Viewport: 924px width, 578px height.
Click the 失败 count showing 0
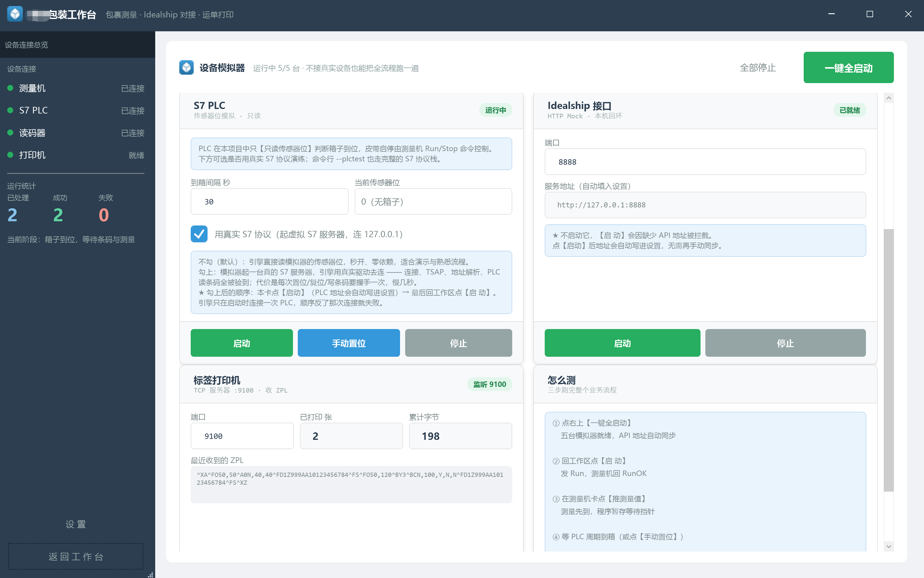click(104, 215)
